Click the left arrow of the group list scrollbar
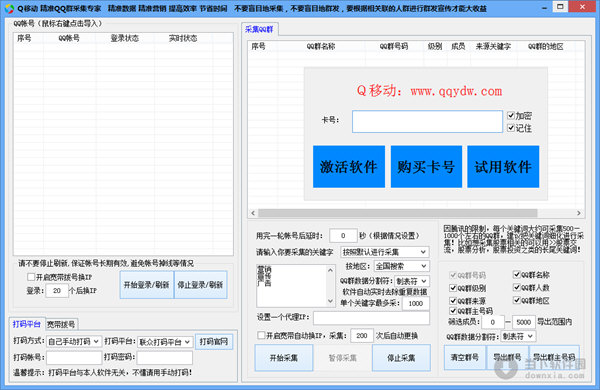This screenshot has height=390, width=600. (253, 213)
